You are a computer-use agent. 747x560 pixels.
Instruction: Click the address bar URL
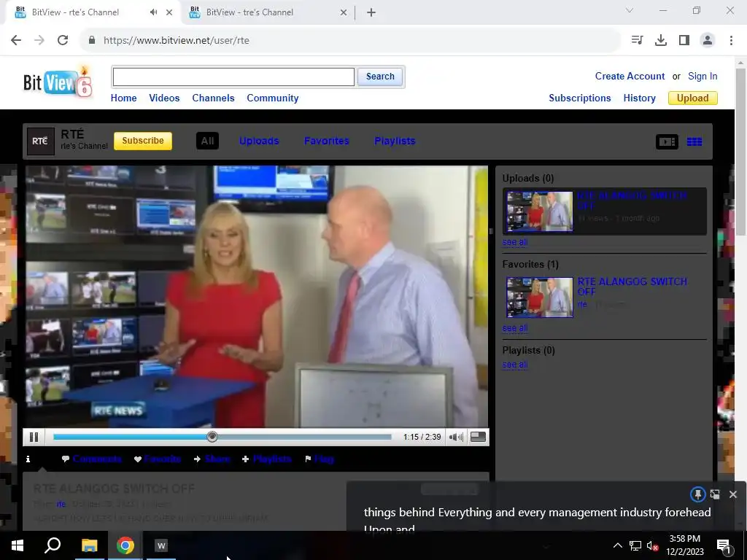click(177, 41)
